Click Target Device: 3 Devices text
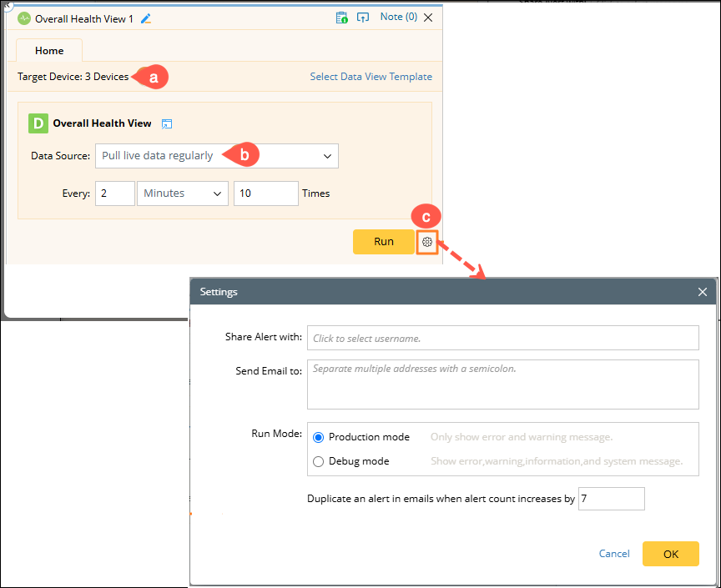This screenshot has width=721, height=588. [73, 77]
